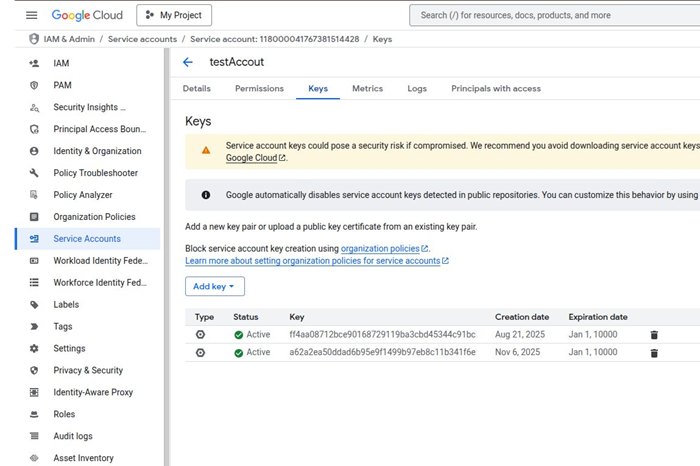
Task: Switch to the Permissions tab
Action: (259, 89)
